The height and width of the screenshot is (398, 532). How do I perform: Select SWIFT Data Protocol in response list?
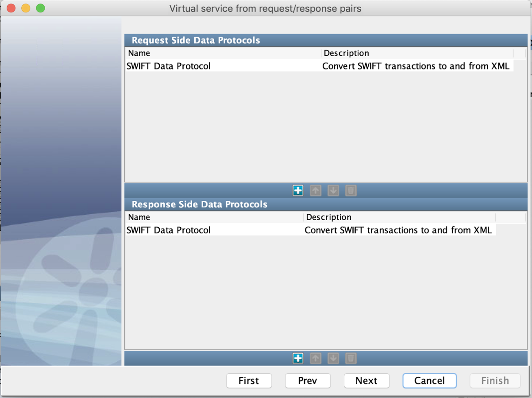(x=214, y=230)
